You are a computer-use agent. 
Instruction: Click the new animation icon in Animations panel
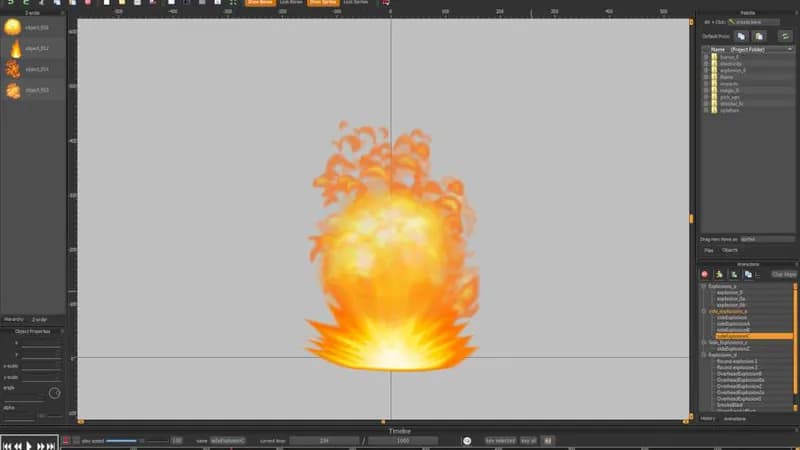click(x=734, y=274)
